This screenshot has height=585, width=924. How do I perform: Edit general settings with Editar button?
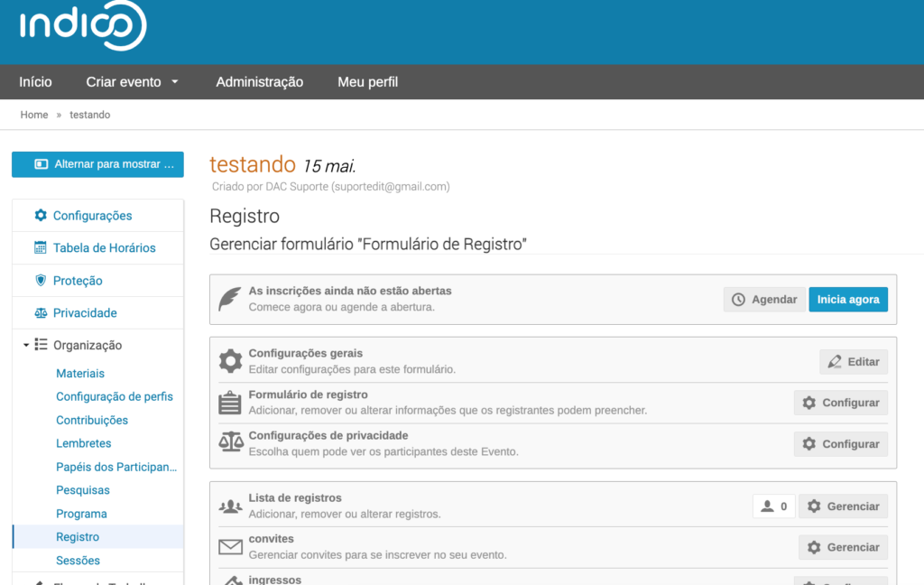pos(854,361)
